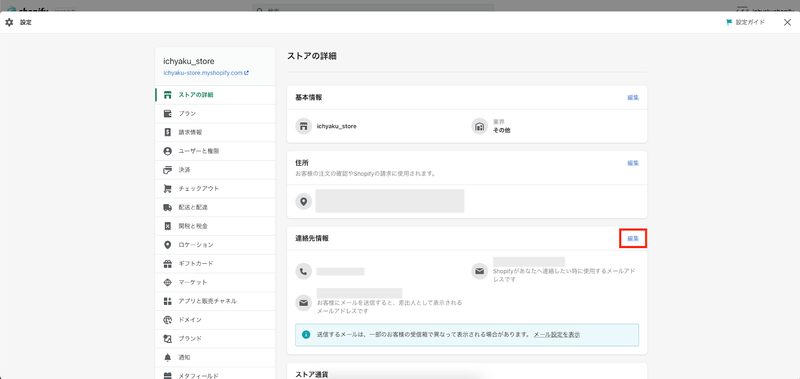Click the billing icon beside 請求情報
This screenshot has height=379, width=800.
pyautogui.click(x=167, y=132)
